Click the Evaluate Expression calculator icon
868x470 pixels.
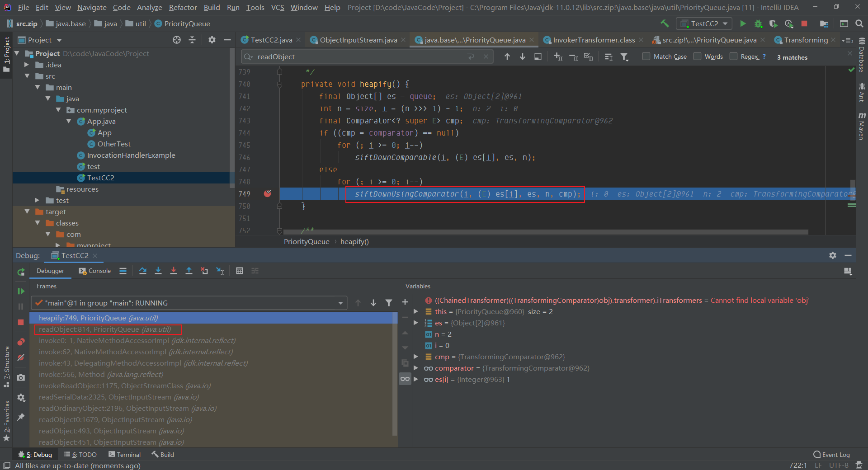240,271
